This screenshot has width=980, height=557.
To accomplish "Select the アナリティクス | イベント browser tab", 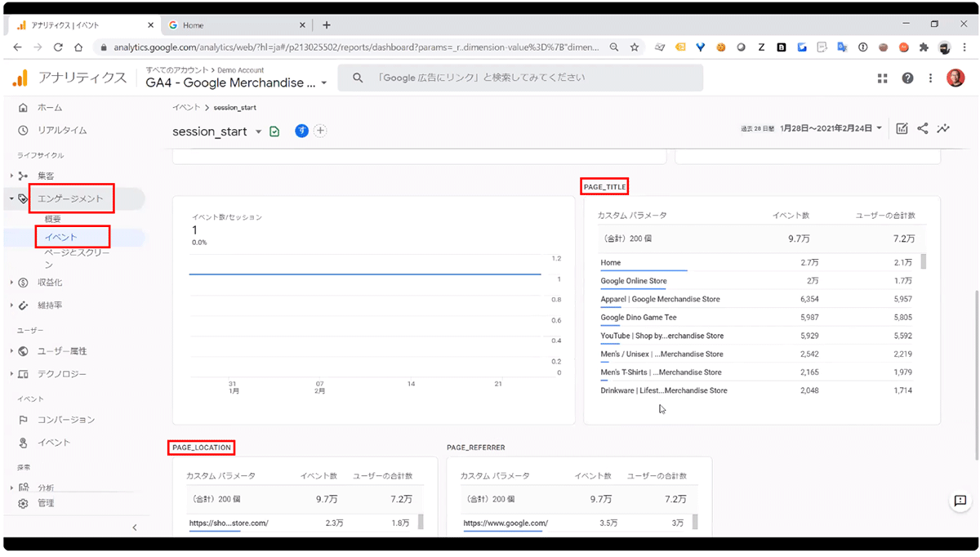I will click(84, 25).
